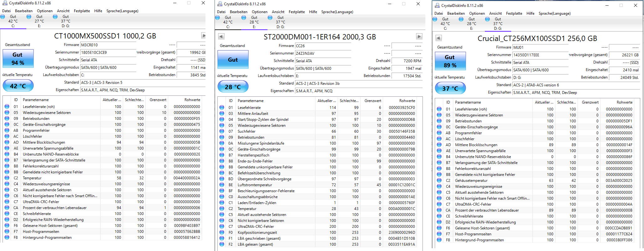This screenshot has height=251, width=644.
Task: Open Ansicht menu in Crucial_CT256MX100SSD1 window
Action: 496,13
